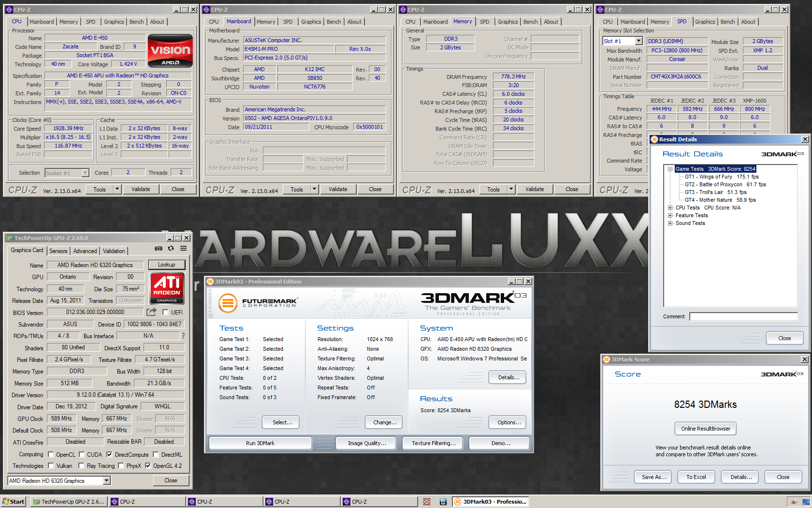The height and width of the screenshot is (508, 812).
Task: Expand the CPU Tests tree node
Action: pyautogui.click(x=670, y=208)
